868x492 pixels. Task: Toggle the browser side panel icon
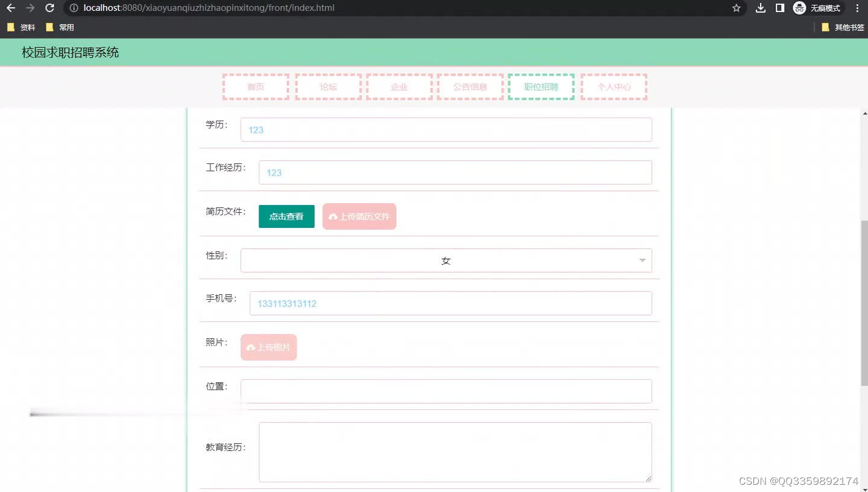(779, 8)
